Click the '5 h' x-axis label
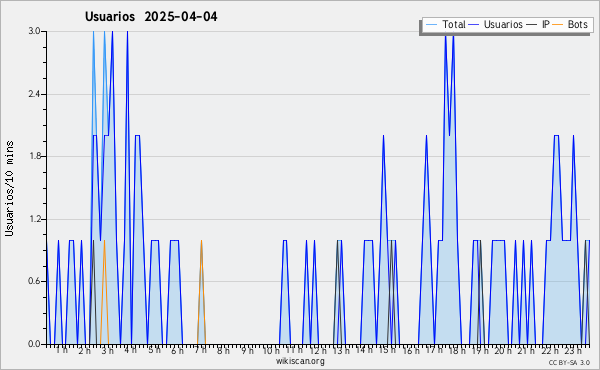600x370 pixels. [x=154, y=350]
